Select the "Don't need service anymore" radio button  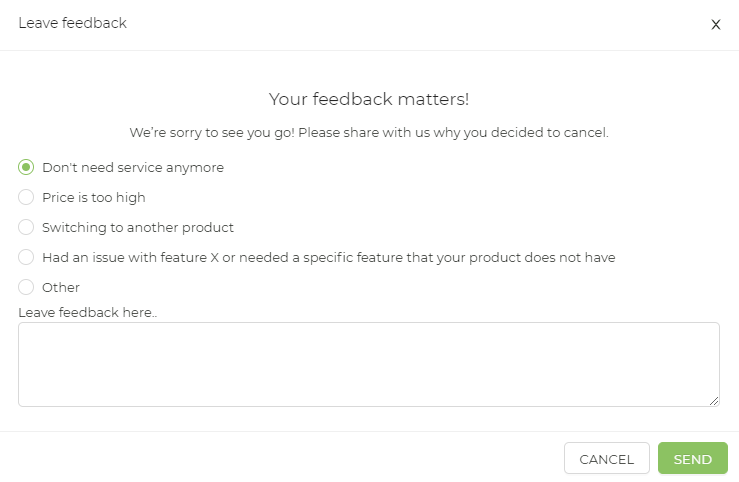pos(26,167)
